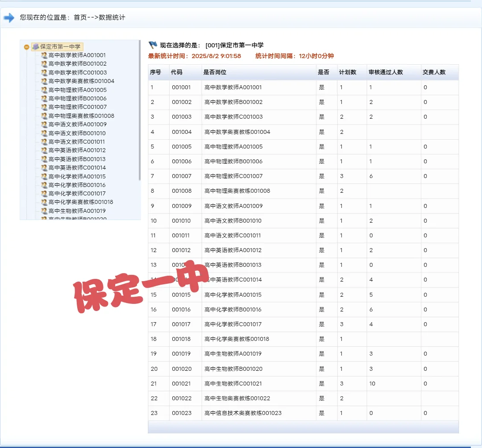Click table cell 高中数学教师B001002
This screenshot has width=482, height=448.
233,102
